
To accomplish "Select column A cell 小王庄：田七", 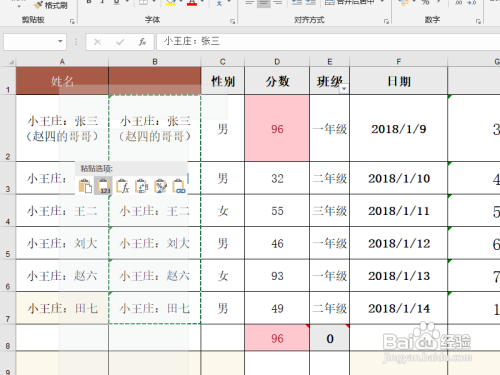I will pos(62,308).
